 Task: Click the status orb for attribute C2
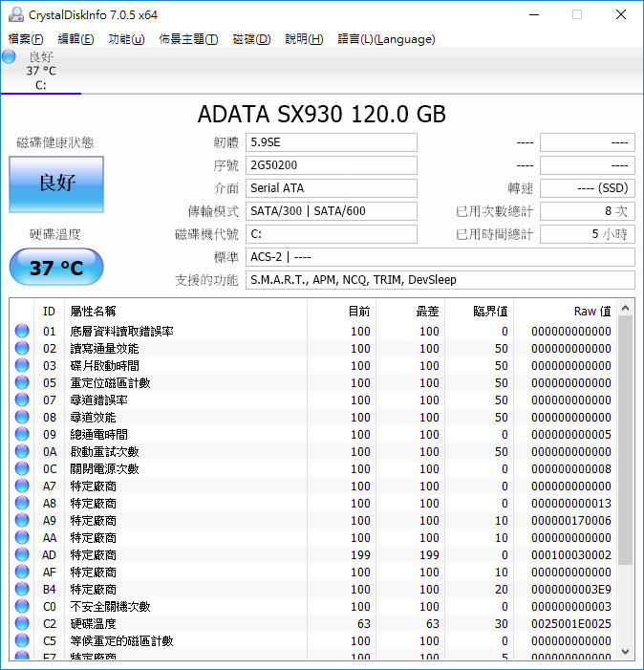pyautogui.click(x=22, y=623)
